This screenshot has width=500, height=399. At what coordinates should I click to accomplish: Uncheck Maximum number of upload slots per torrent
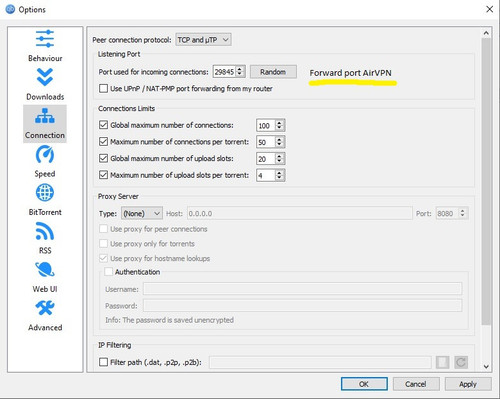pos(103,175)
